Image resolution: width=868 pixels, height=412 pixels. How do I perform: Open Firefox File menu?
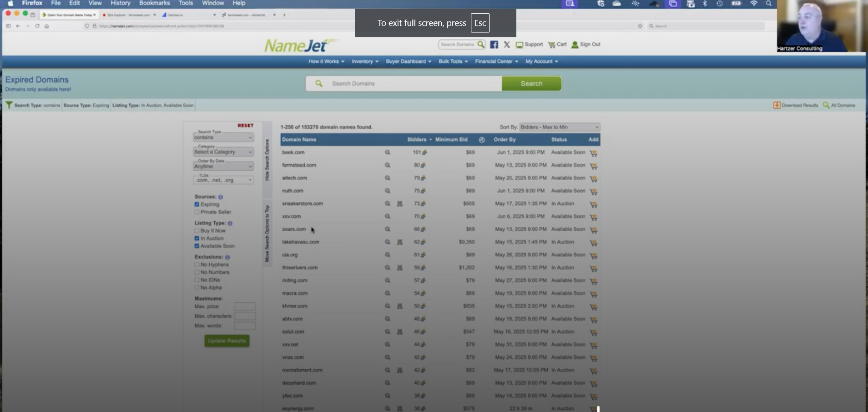coord(56,3)
